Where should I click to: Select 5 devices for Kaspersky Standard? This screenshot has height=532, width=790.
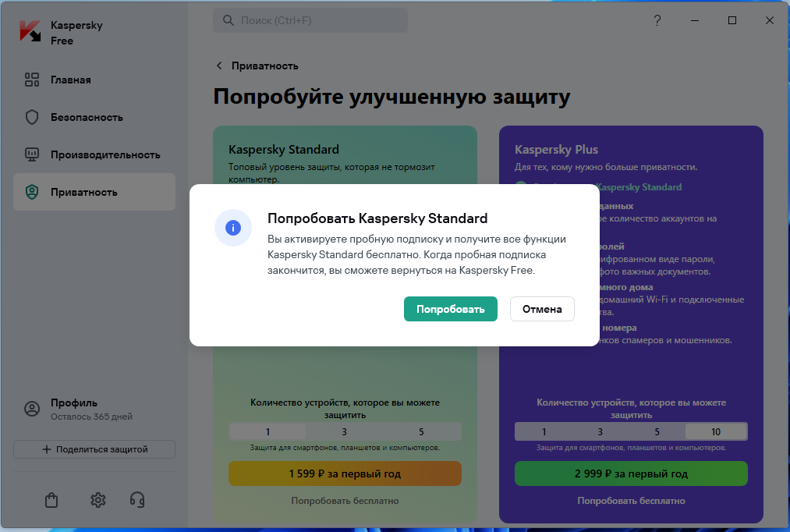coord(421,431)
